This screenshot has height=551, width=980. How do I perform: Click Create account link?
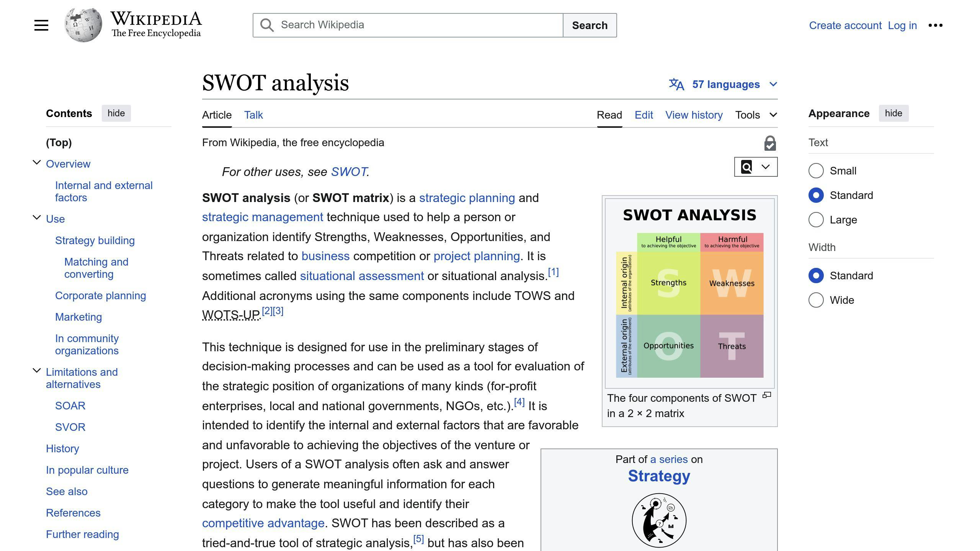845,25
